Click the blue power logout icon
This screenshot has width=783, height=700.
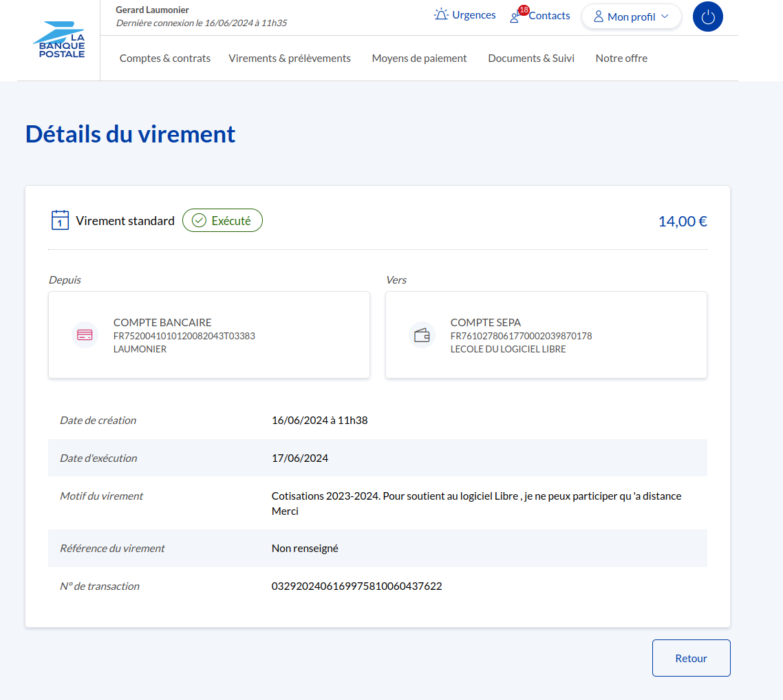pos(707,17)
